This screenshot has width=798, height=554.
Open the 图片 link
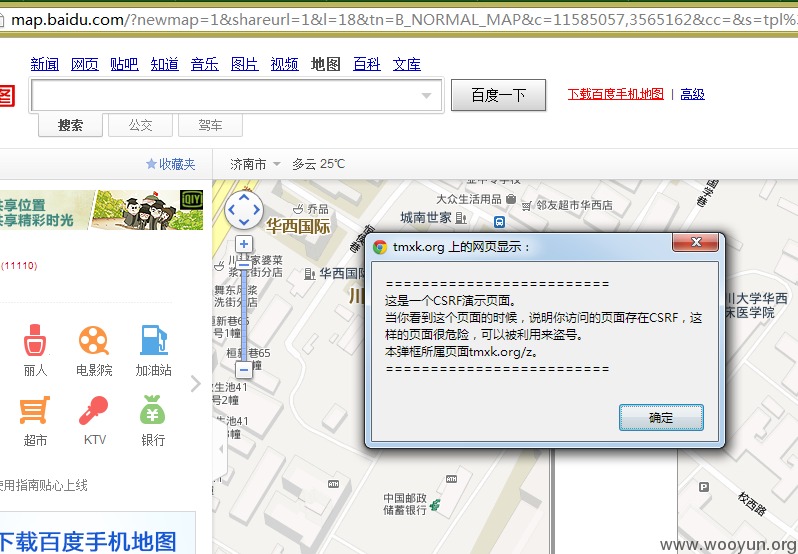pyautogui.click(x=244, y=64)
